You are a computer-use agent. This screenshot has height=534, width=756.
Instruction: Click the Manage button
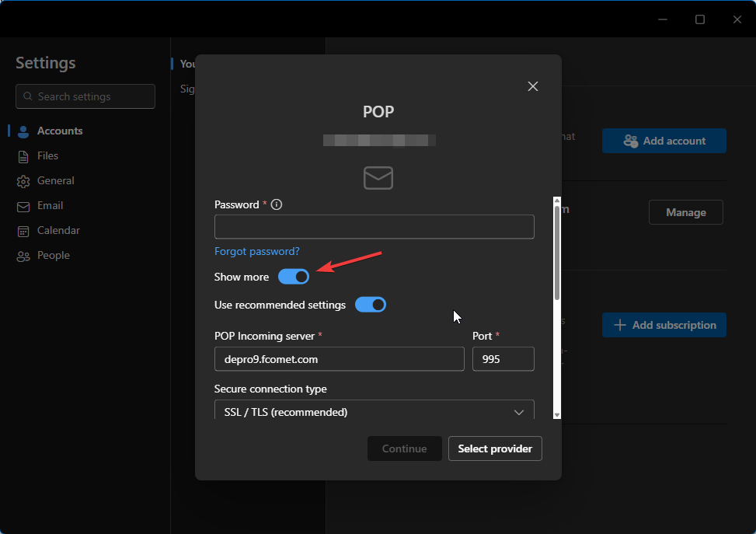click(x=685, y=212)
